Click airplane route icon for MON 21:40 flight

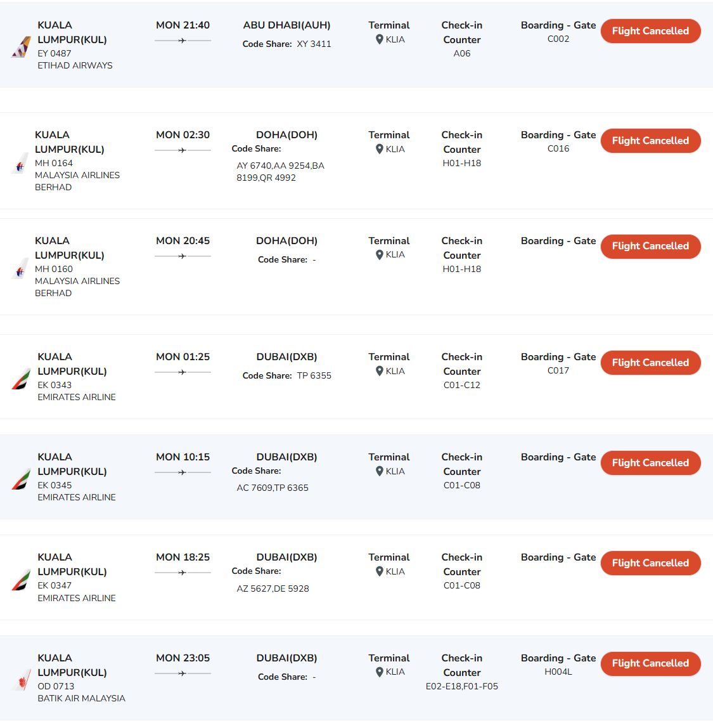click(x=183, y=41)
